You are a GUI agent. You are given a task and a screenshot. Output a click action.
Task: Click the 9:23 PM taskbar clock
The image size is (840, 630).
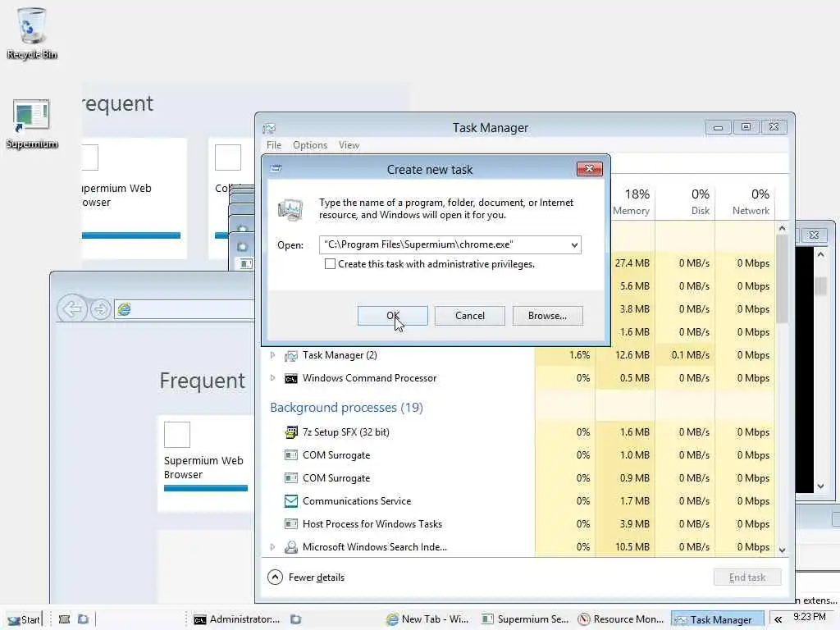(810, 617)
